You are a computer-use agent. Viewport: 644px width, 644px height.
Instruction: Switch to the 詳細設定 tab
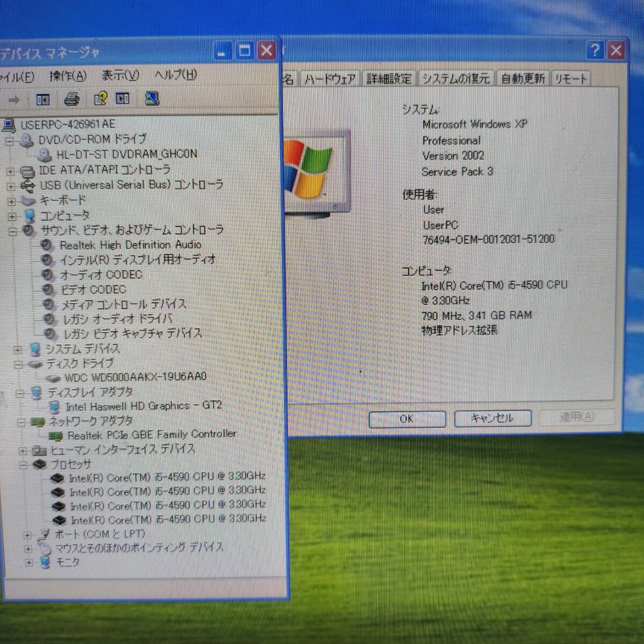click(x=389, y=79)
